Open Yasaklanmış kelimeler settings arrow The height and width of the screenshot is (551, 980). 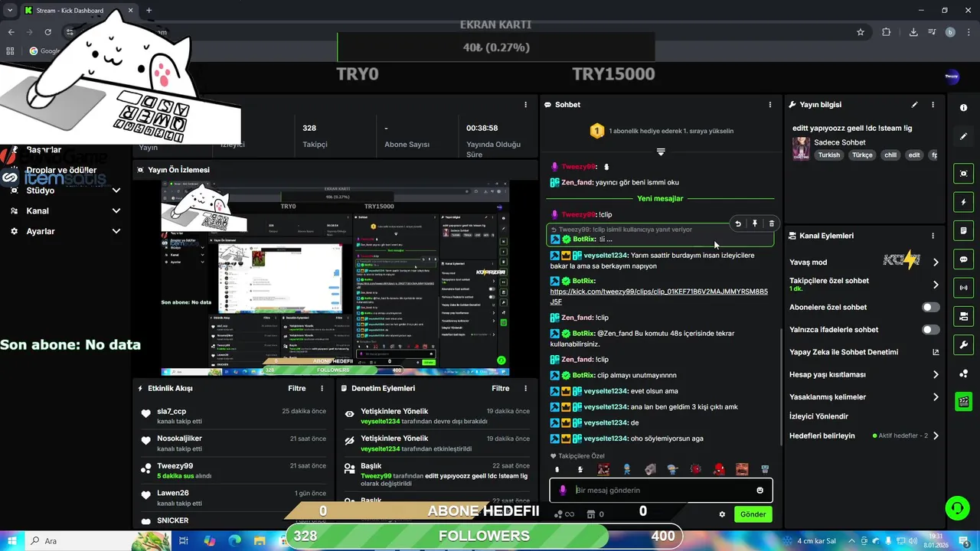(x=935, y=397)
